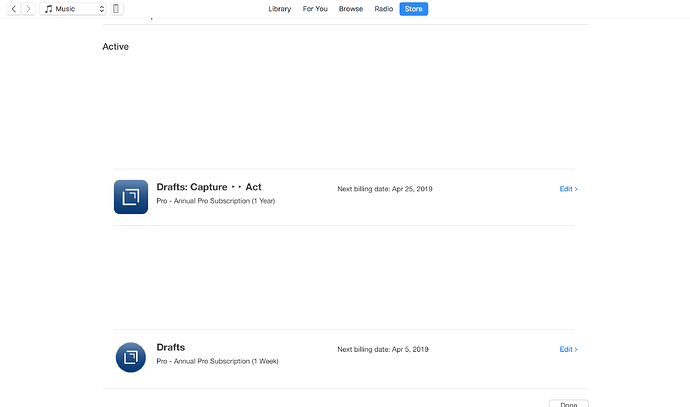This screenshot has height=407, width=690.
Task: Select the Store tab
Action: [x=414, y=9]
